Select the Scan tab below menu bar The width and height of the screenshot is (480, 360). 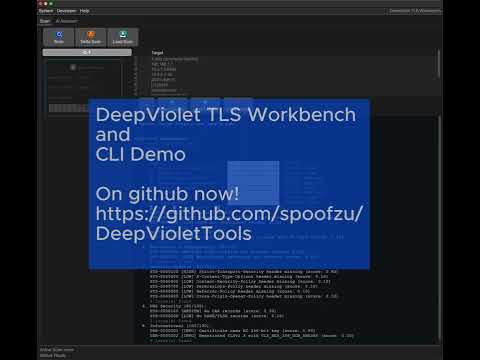click(x=45, y=21)
